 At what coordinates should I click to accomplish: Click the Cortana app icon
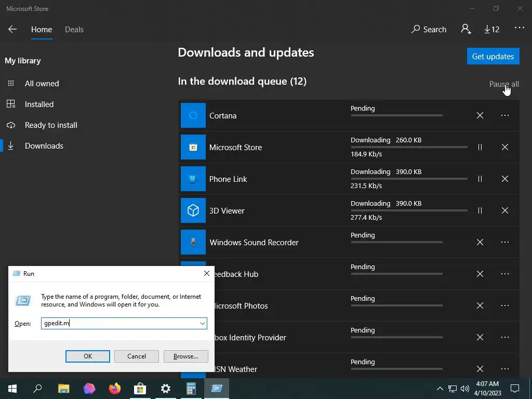(193, 115)
